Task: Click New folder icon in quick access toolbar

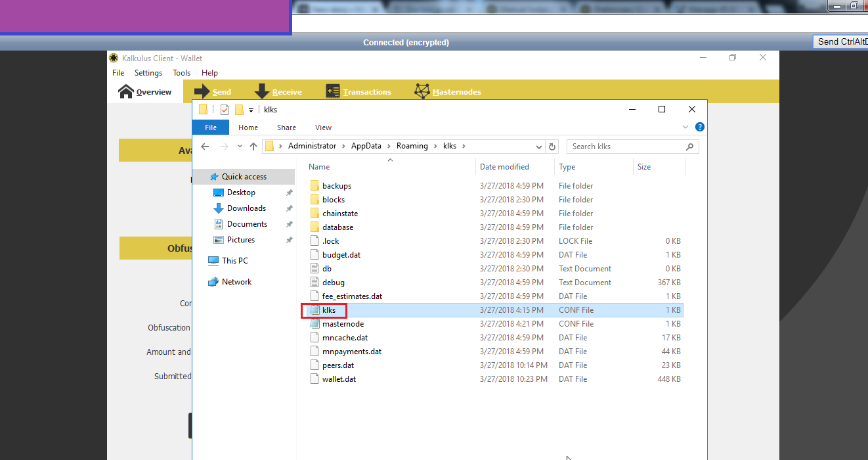Action: [x=239, y=110]
